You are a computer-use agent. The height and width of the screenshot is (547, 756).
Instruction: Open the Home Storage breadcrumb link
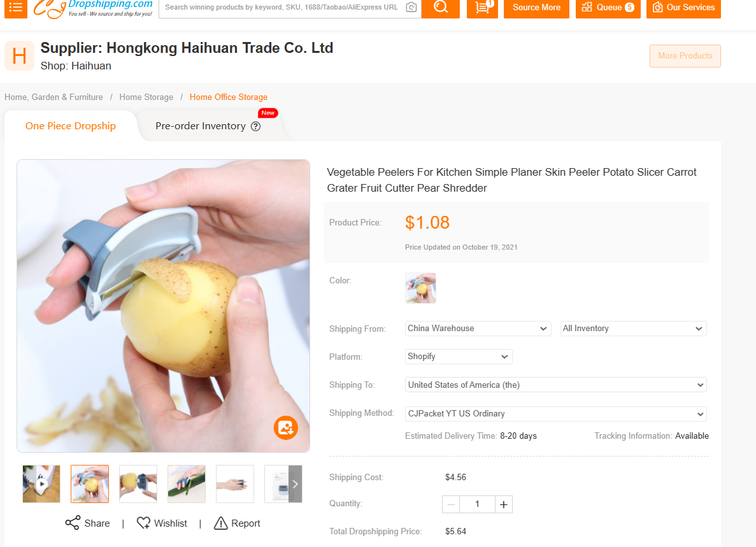[146, 97]
